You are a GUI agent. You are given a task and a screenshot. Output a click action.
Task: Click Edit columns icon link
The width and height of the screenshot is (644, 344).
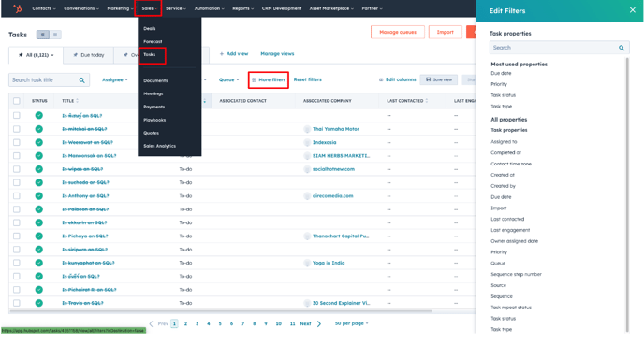tap(397, 79)
